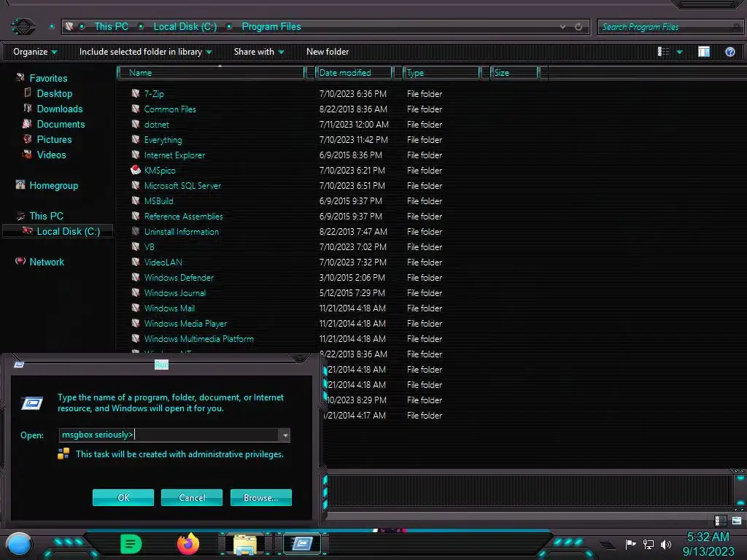
Task: Select the Windows Multimedia Platform folder name
Action: point(198,338)
